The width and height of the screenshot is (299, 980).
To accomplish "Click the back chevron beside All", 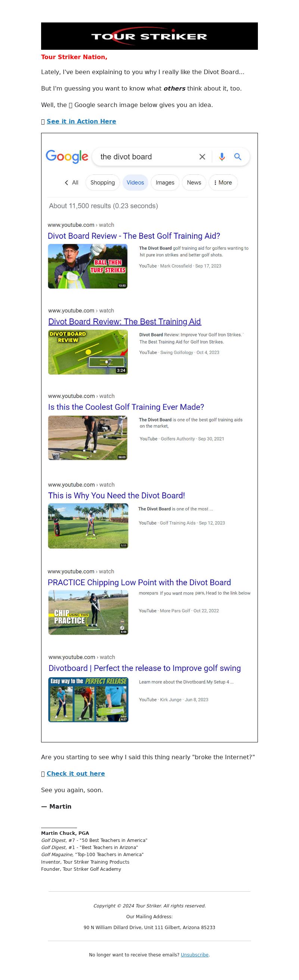I will click(x=67, y=183).
